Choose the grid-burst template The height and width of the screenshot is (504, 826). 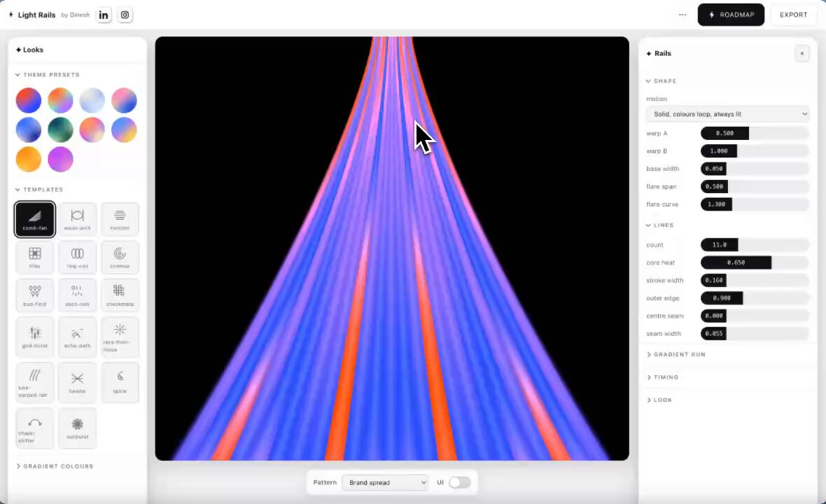(x=35, y=337)
